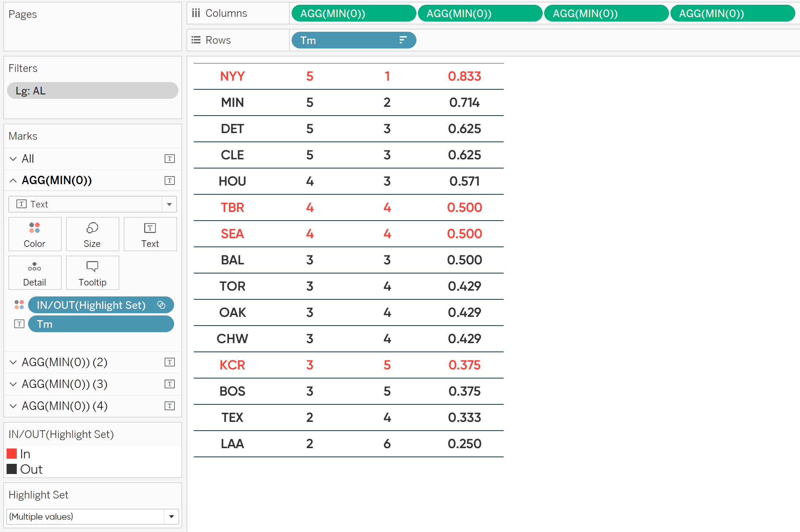Select the first AGG(MIN(0)) column pill
800x532 pixels.
353,13
